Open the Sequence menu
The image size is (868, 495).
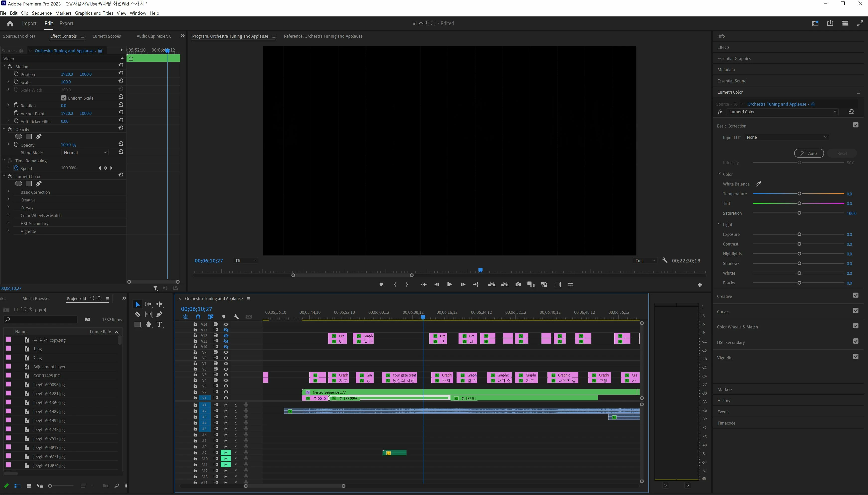[42, 13]
